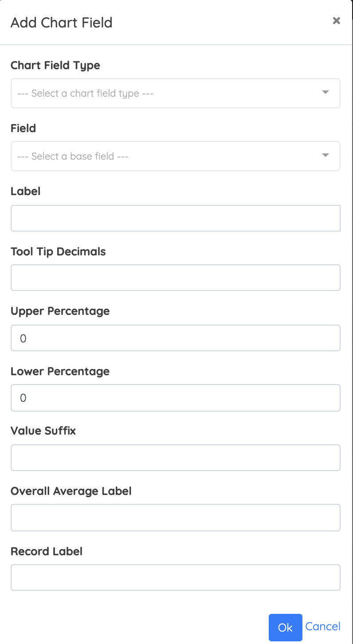Click the Field dropdown arrow icon

326,156
